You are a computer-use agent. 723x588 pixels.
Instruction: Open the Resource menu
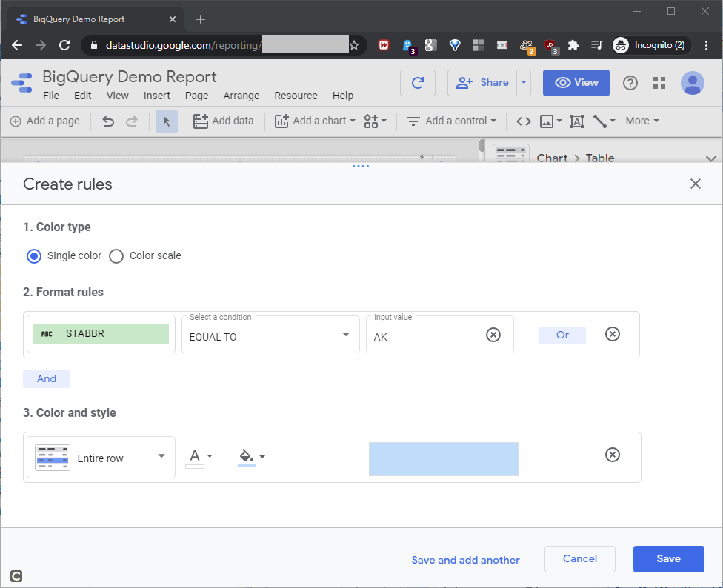tap(296, 96)
